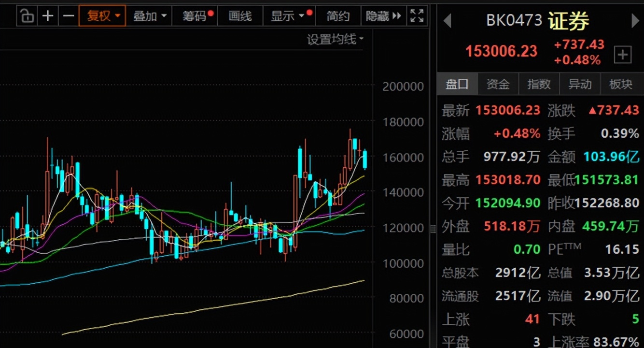Zoom in the chart with the plus icon
This screenshot has width=644, height=348.
pos(48,16)
